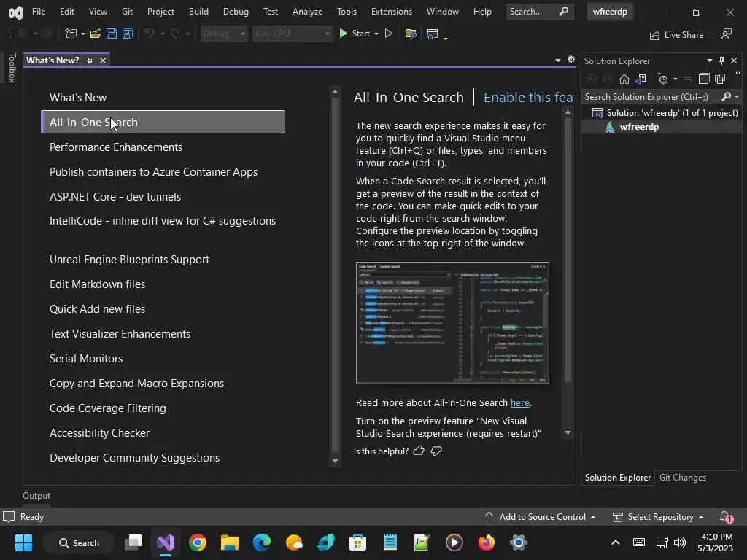
Task: Toggle Solution Explorer auto-hide pin
Action: pyautogui.click(x=721, y=61)
